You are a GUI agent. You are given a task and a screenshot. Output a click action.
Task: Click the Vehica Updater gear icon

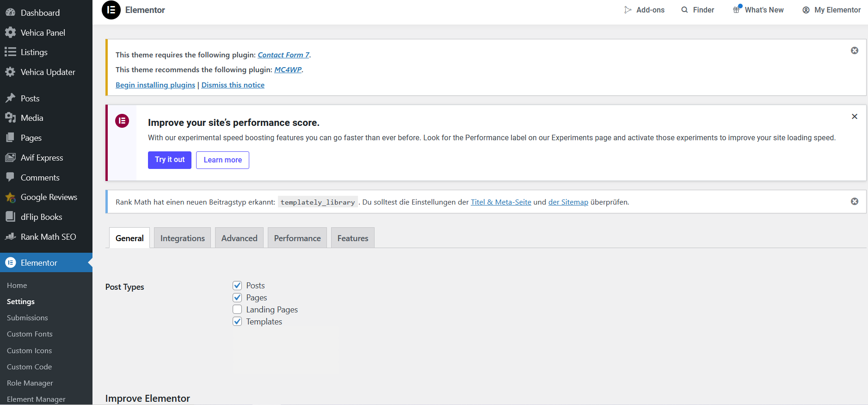click(10, 72)
